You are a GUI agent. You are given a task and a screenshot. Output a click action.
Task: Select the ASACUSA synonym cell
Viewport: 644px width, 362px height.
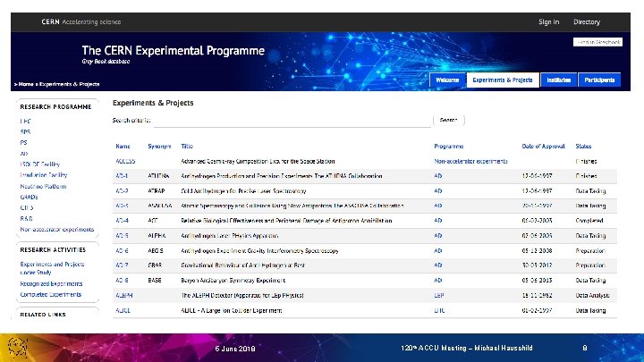coord(160,206)
